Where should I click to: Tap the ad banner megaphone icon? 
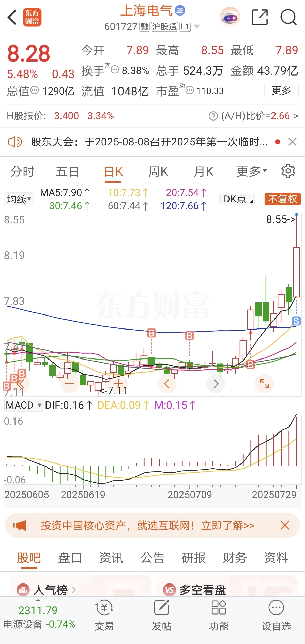(x=20, y=525)
